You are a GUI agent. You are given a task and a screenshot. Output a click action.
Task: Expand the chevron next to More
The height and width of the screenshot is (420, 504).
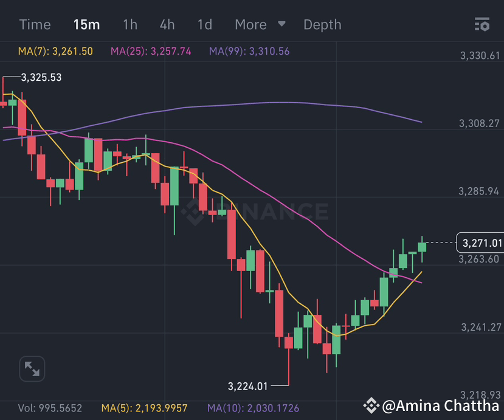pyautogui.click(x=281, y=25)
